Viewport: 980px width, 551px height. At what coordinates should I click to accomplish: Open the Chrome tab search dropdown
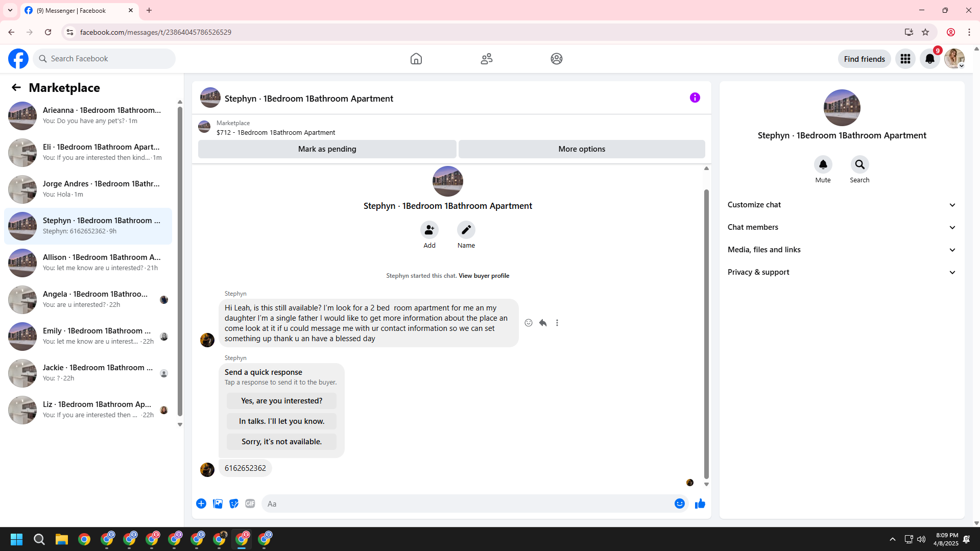(10, 10)
